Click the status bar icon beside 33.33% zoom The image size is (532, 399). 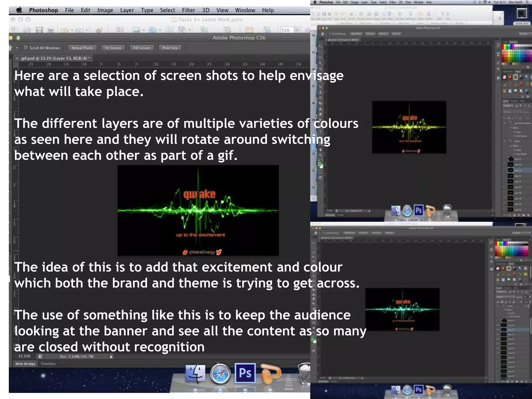coord(40,356)
